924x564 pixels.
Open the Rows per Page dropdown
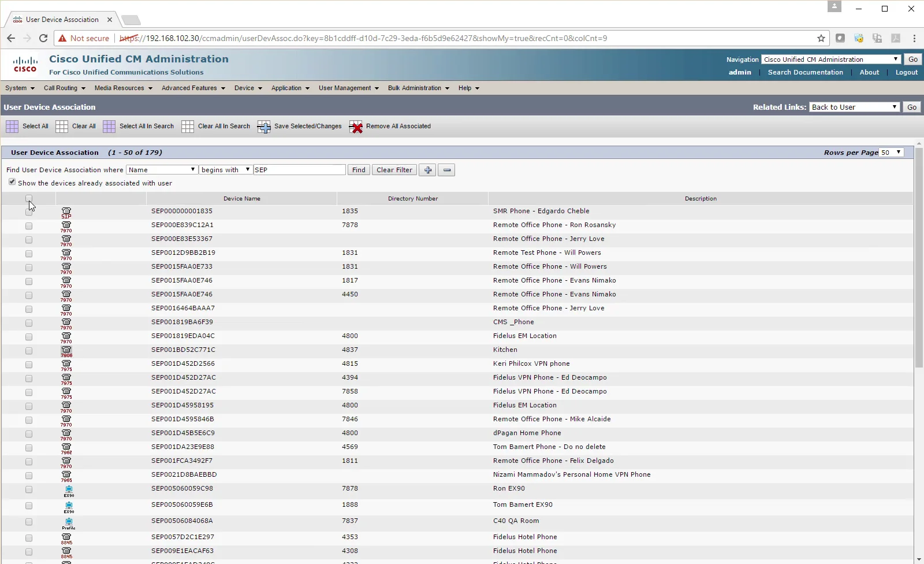point(891,153)
